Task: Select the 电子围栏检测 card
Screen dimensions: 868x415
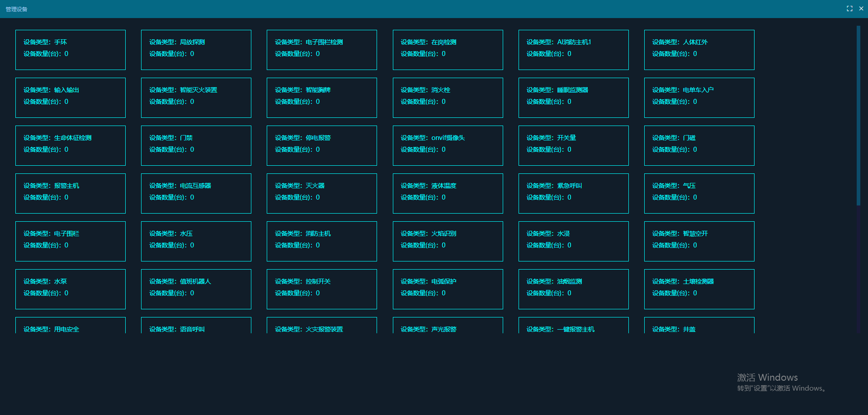Action: [x=322, y=50]
